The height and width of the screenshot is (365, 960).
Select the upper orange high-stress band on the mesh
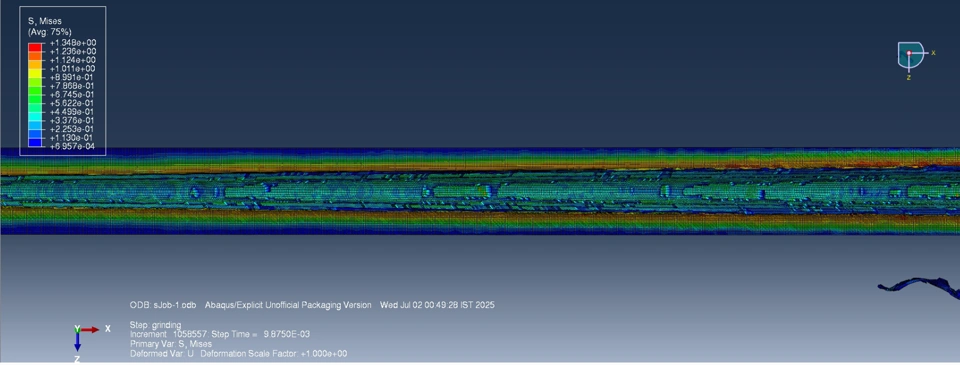pos(480,166)
